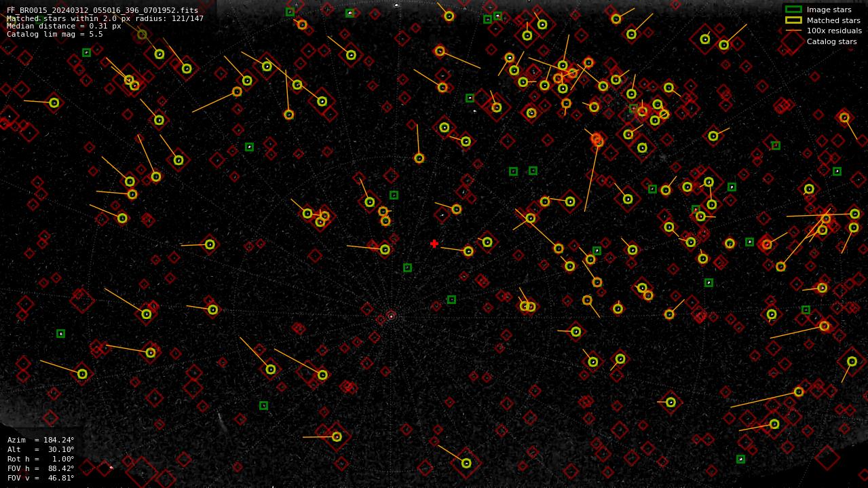
Task: Click the 'Alt = 30.10°' readout
Action: coord(41,449)
